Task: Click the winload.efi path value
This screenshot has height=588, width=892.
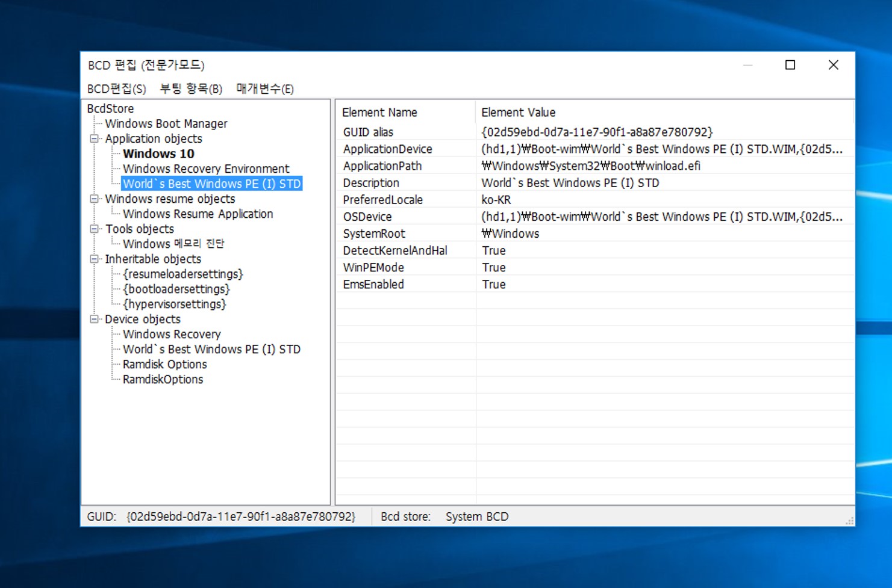Action: pyautogui.click(x=591, y=166)
